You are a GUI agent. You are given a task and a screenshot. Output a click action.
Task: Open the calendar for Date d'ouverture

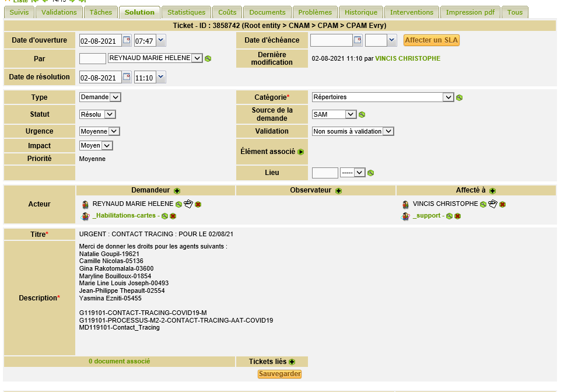point(127,40)
